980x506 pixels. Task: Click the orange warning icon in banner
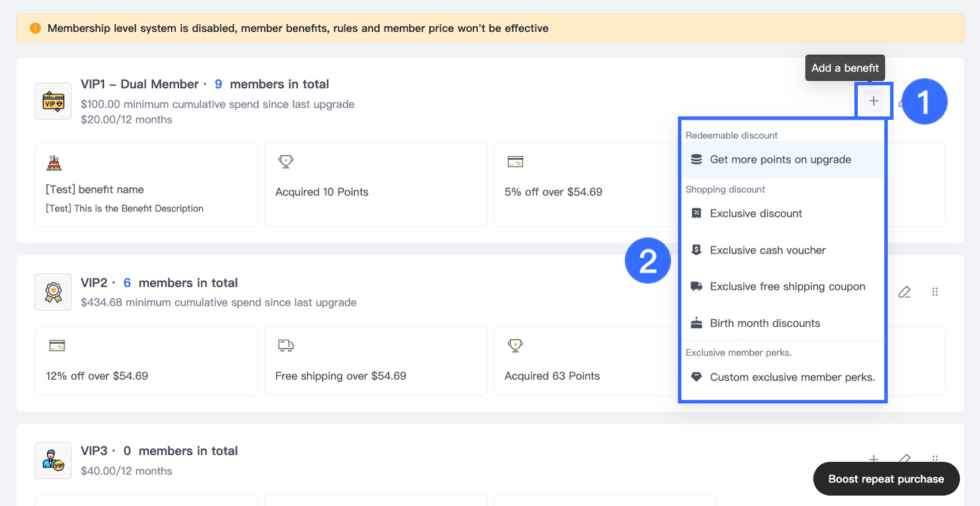(35, 28)
